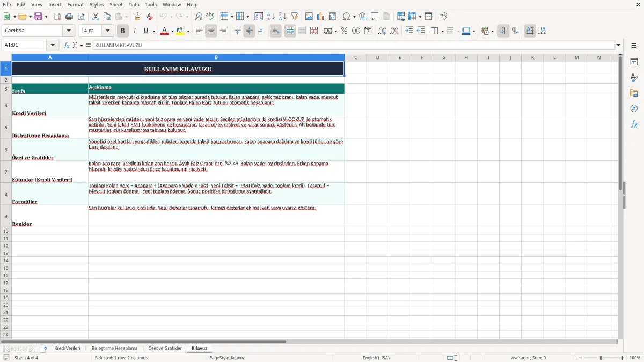Open the Font Name dropdown
644x362 pixels.
[69, 31]
